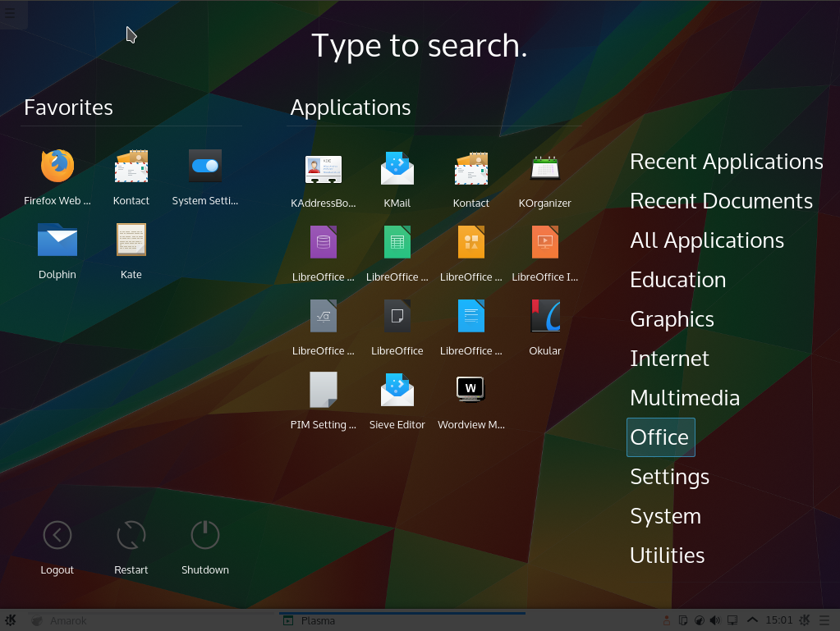Select the Plasma task in taskbar
The image size is (840, 631).
[x=402, y=620]
